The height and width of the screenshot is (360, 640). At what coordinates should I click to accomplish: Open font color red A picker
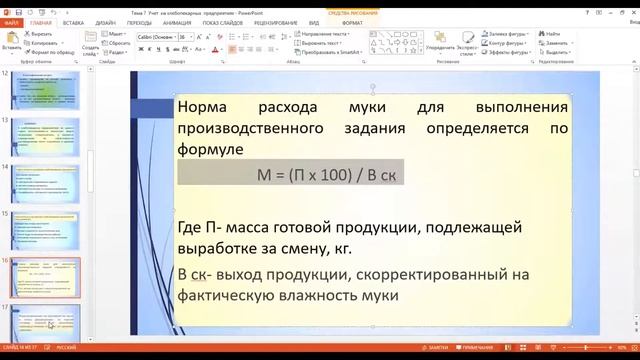pyautogui.click(x=215, y=49)
